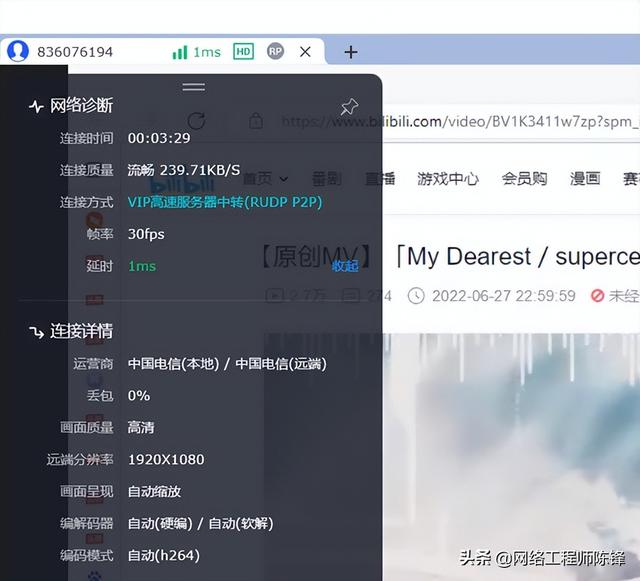
Task: Click the lock icon beside the URL
Action: [x=256, y=120]
